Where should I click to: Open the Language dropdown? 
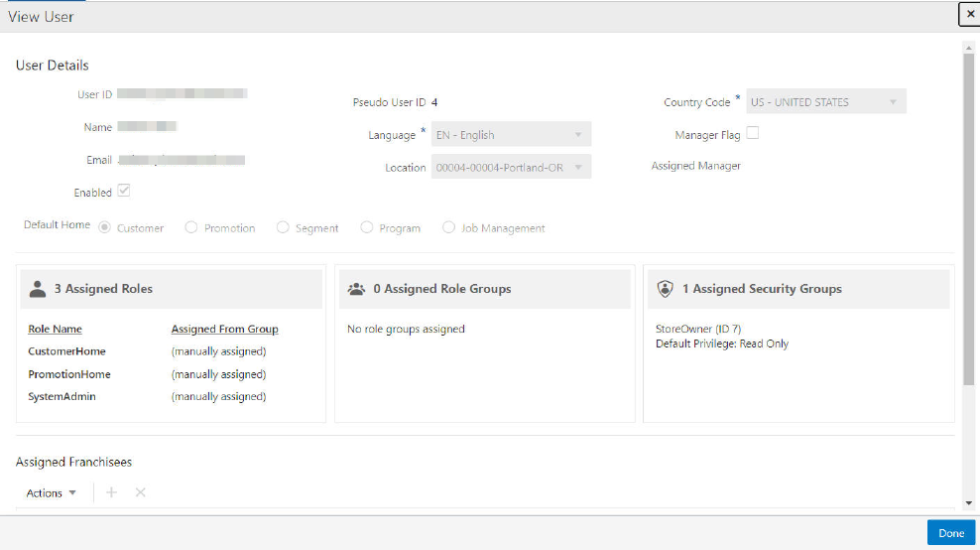coord(511,135)
